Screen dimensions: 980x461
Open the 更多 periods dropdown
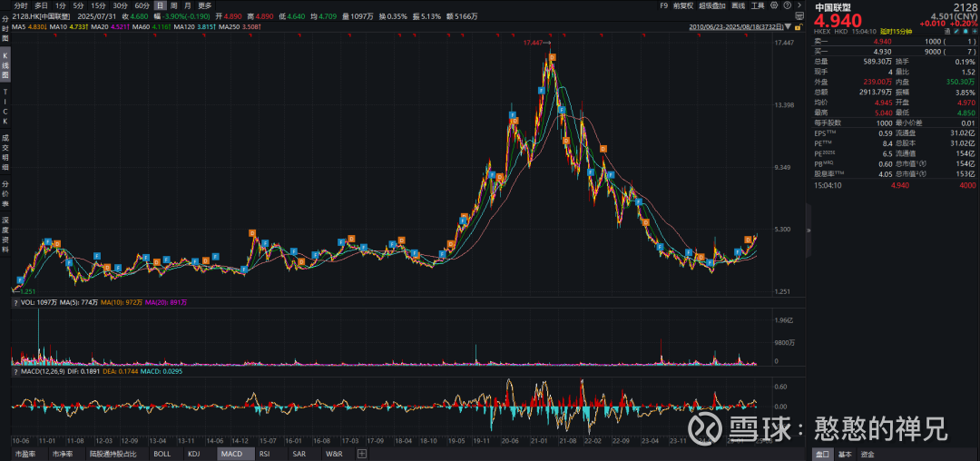pos(204,5)
